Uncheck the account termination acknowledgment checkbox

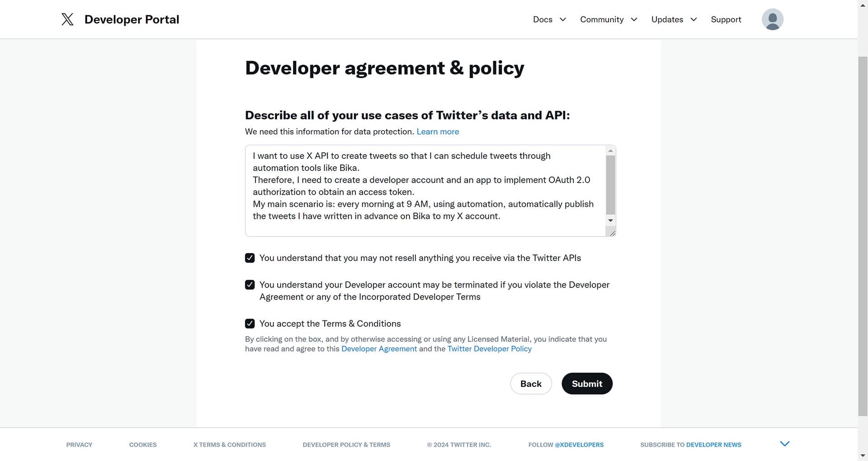[x=250, y=284]
